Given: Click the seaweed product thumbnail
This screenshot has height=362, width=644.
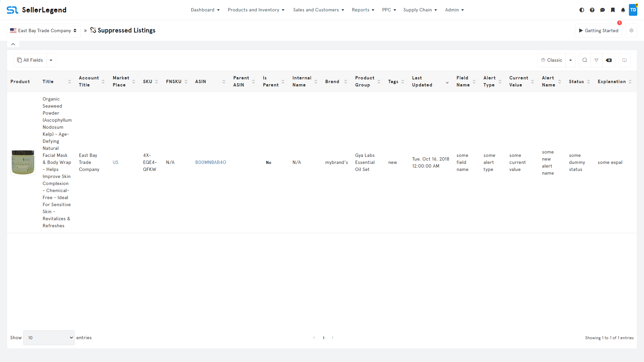Looking at the screenshot, I should (x=23, y=162).
